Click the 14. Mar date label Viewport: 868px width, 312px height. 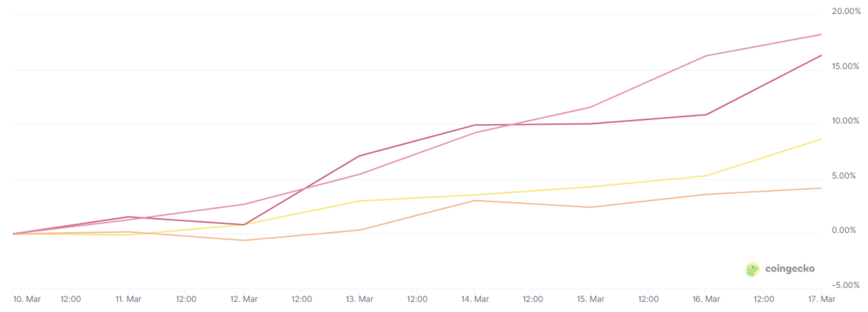475,299
